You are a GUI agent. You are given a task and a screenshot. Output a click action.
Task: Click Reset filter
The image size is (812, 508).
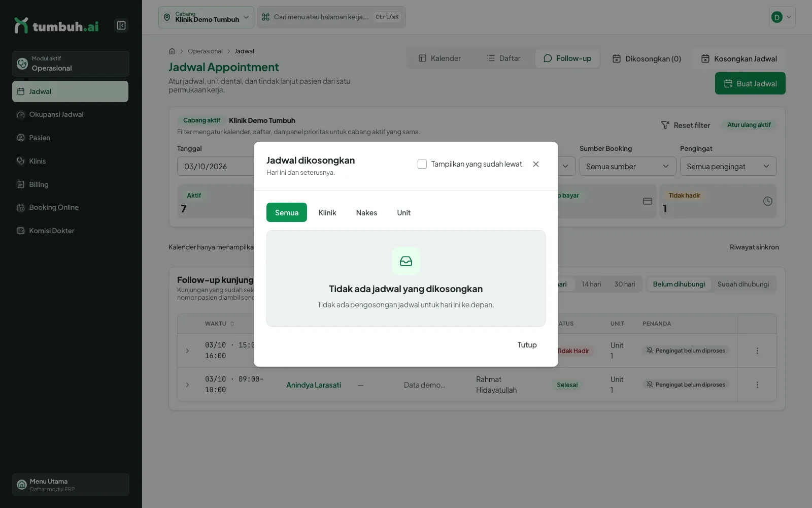point(685,125)
